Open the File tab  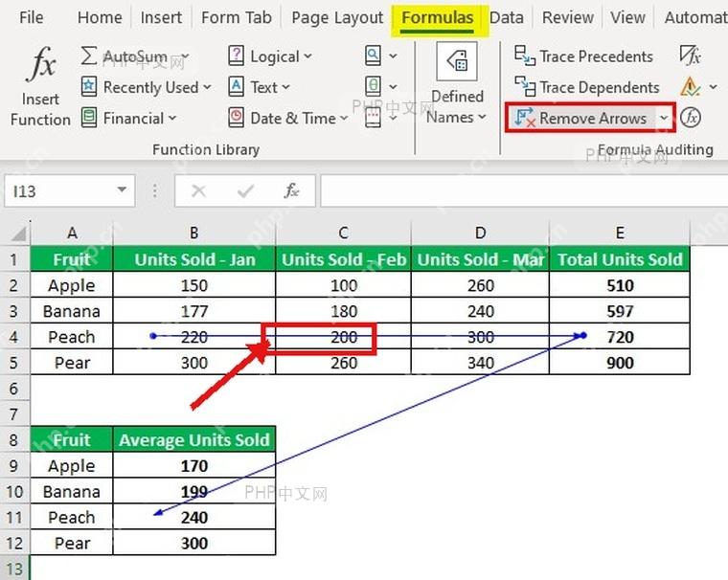click(31, 17)
